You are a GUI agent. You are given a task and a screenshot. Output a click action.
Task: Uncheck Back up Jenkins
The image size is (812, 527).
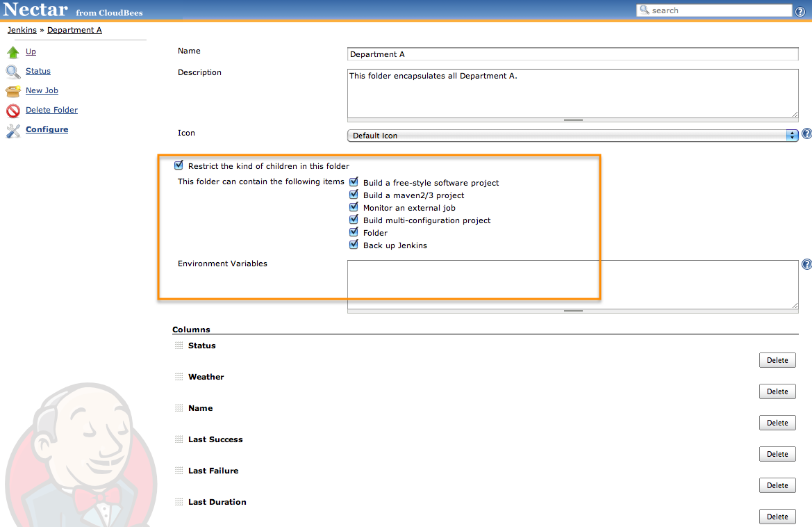click(x=354, y=244)
